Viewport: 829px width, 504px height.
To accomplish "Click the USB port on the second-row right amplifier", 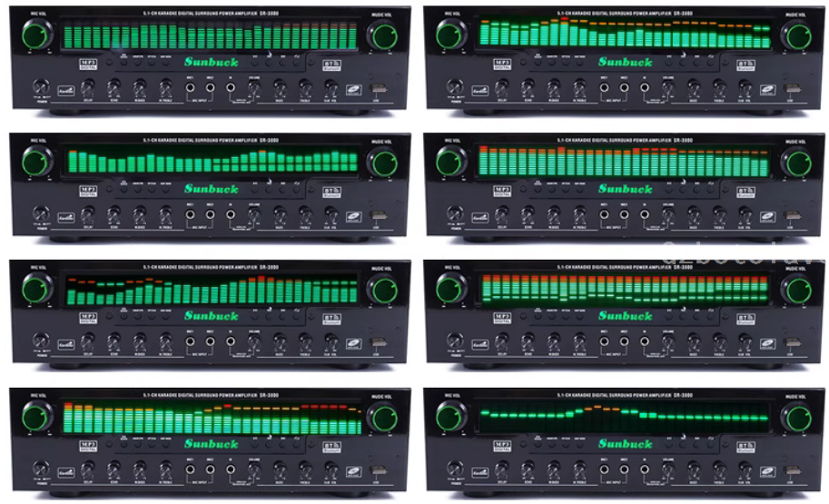I will click(792, 215).
